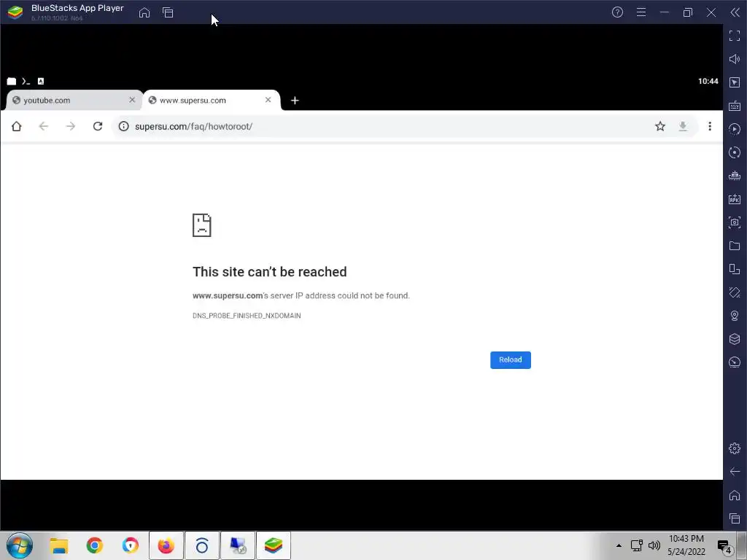Click the BlueStacks home icon in title bar
This screenshot has width=747, height=560.
tap(144, 12)
